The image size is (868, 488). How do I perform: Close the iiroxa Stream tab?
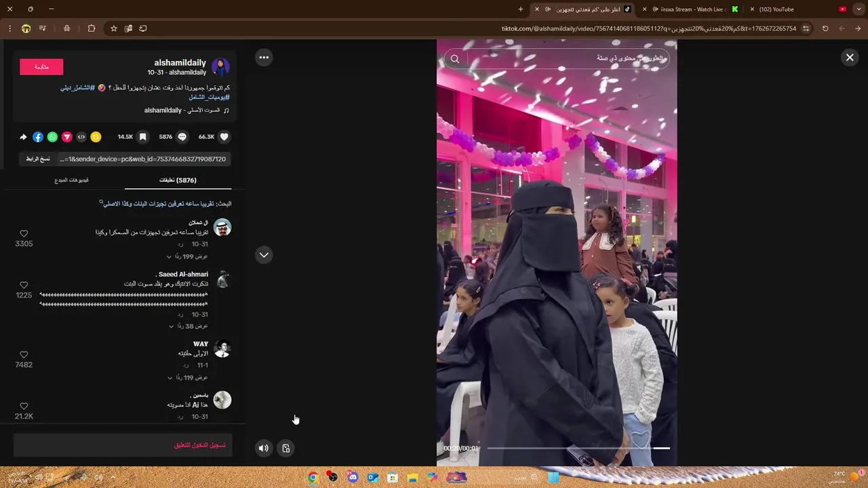click(644, 9)
